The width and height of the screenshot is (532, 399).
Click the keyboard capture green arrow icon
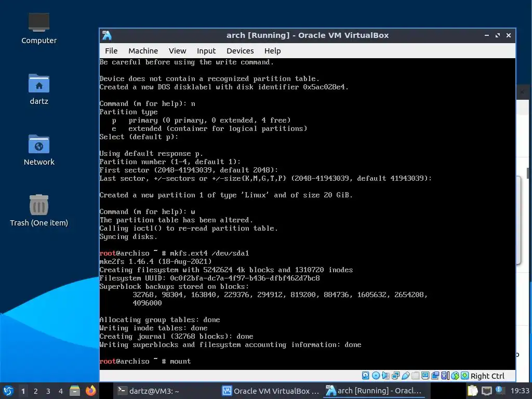click(465, 376)
